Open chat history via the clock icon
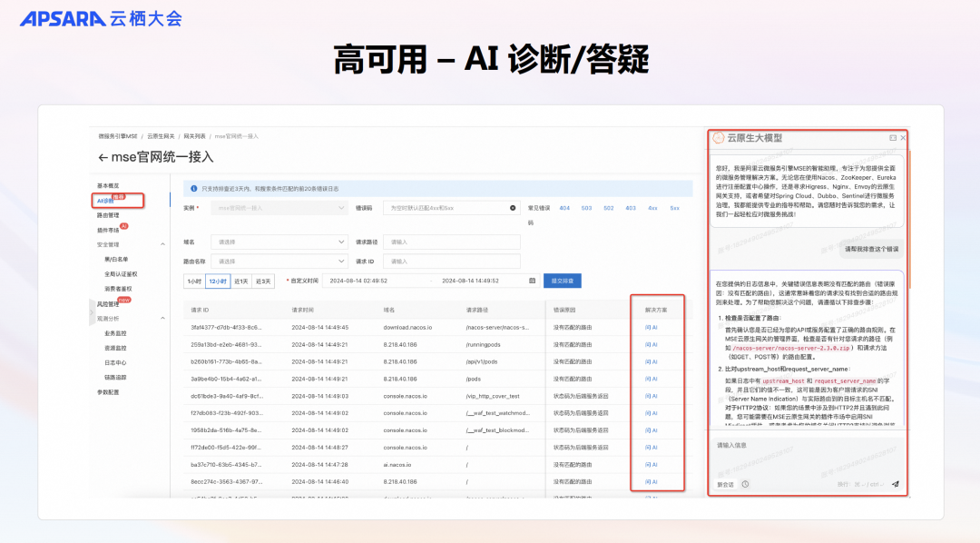980x543 pixels. [745, 484]
